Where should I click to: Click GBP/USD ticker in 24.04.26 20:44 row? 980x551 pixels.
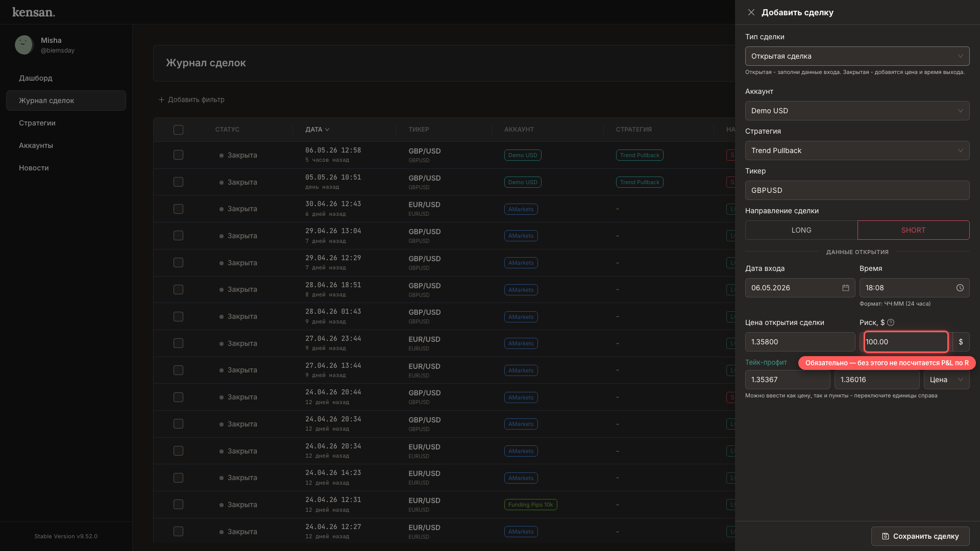[424, 393]
